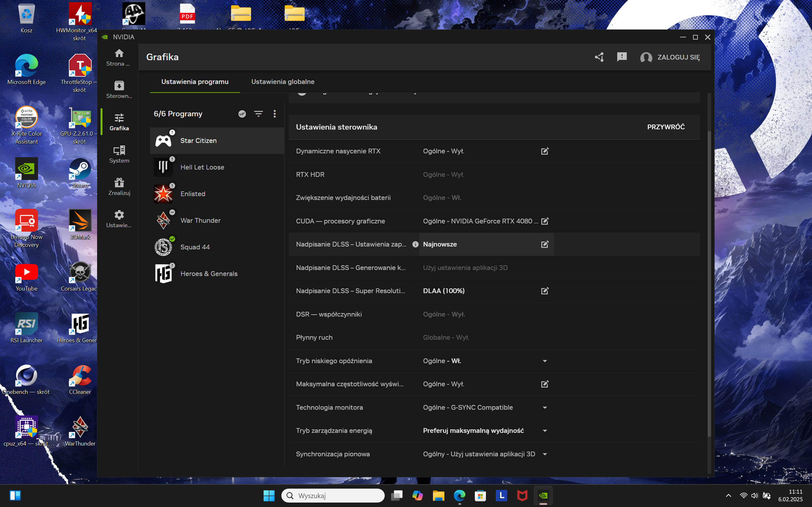This screenshot has height=507, width=812.
Task: Open Synchronizacja pionowa dropdown
Action: (545, 454)
